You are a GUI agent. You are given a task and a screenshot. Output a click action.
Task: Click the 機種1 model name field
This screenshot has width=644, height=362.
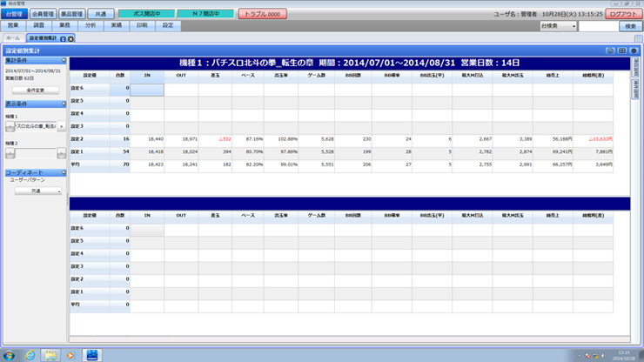pos(36,126)
